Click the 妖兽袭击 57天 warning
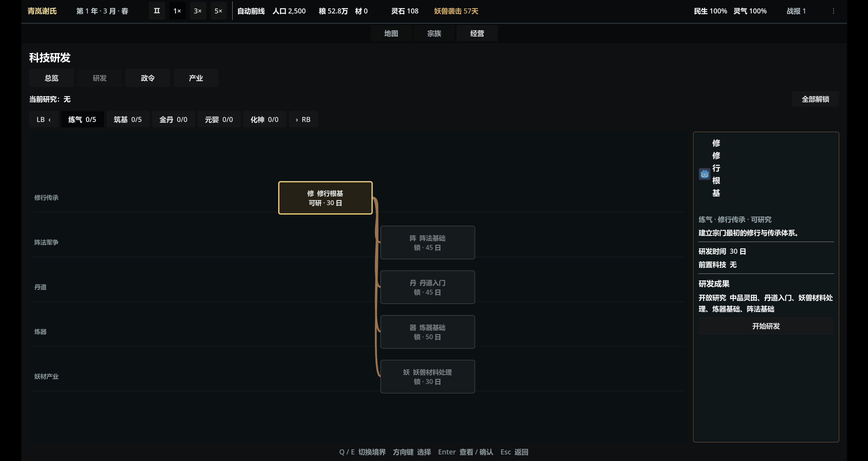The image size is (868, 461). [x=456, y=11]
